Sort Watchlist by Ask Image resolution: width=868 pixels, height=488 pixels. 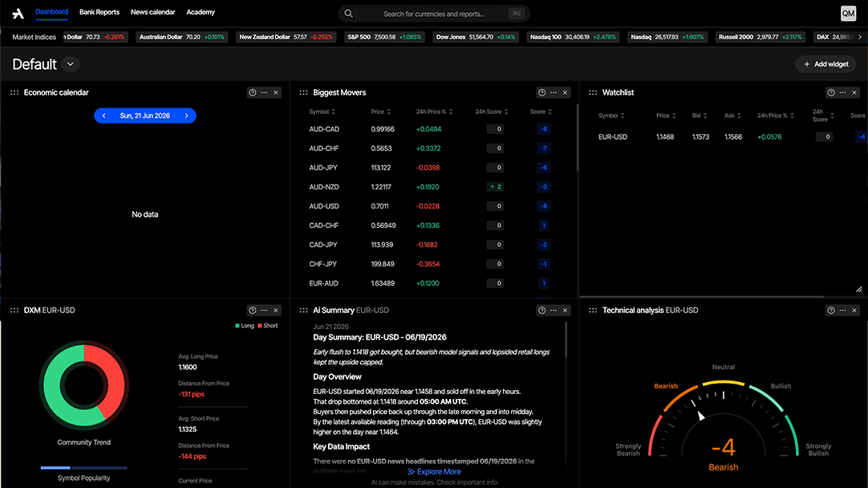pyautogui.click(x=733, y=116)
